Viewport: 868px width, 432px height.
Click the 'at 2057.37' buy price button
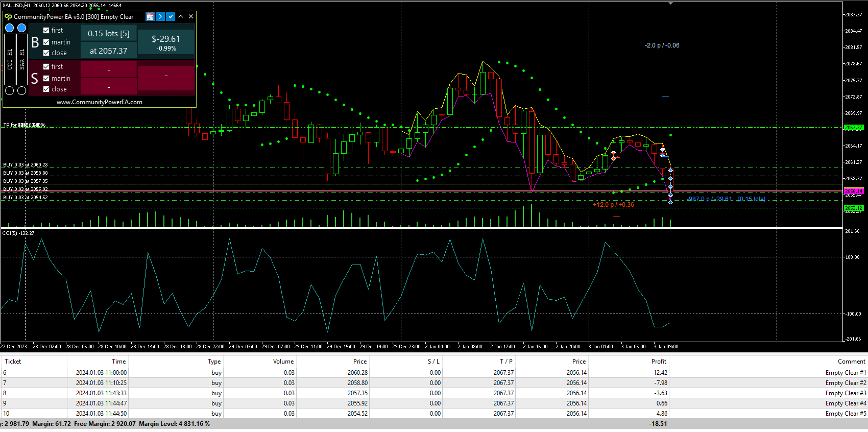pos(109,51)
